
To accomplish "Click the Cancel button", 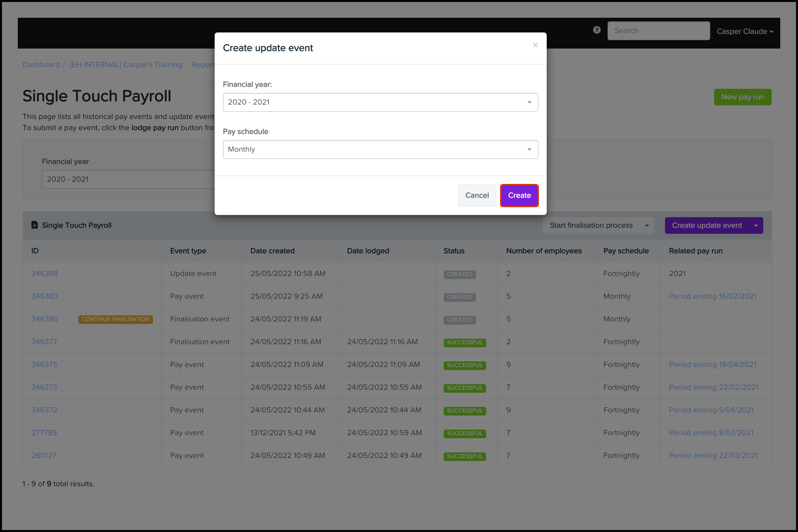I will point(476,196).
